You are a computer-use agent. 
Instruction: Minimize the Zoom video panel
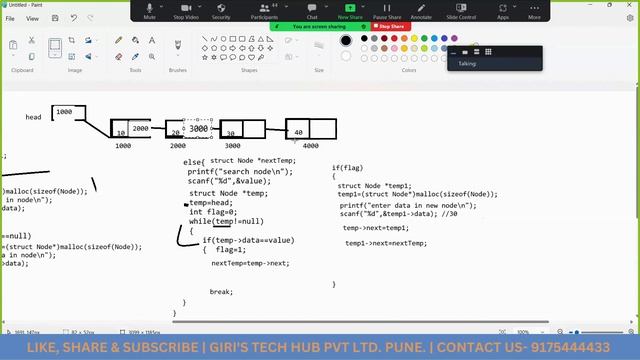[x=453, y=52]
